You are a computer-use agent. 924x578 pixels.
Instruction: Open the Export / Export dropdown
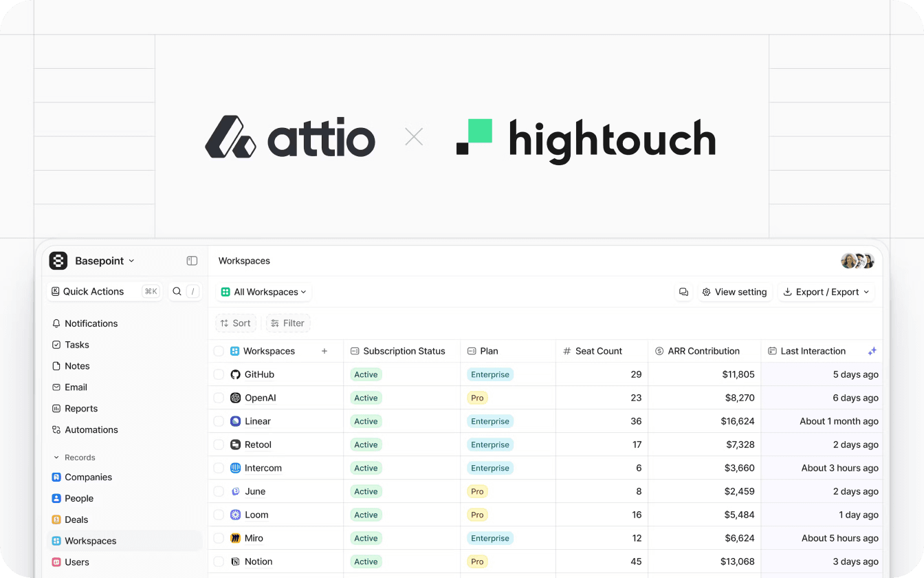[x=826, y=292]
